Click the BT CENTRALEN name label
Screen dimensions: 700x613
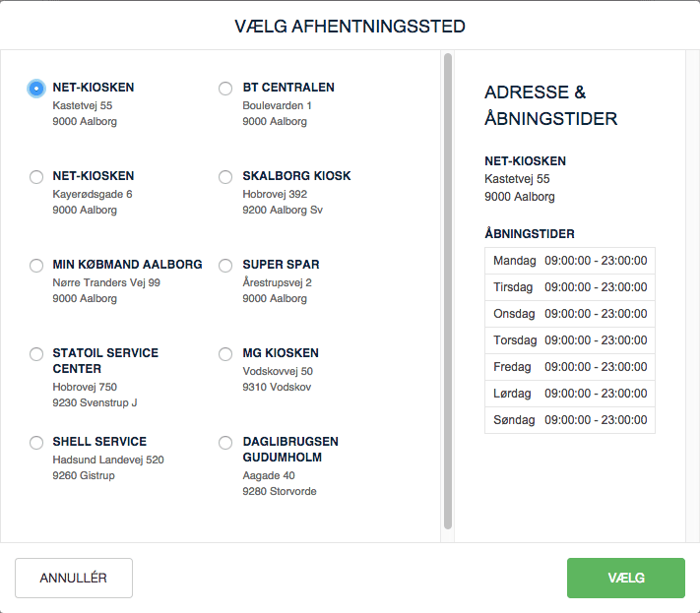click(x=288, y=88)
